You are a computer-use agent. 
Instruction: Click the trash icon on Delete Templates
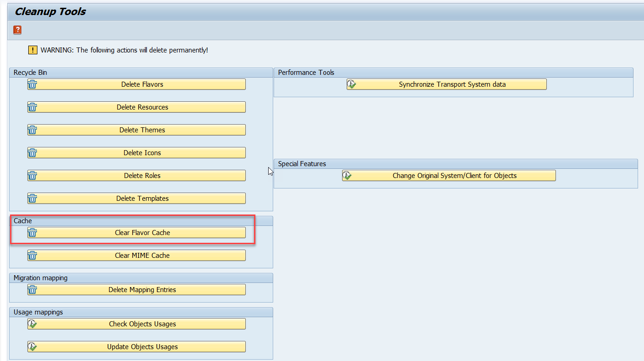tap(32, 198)
